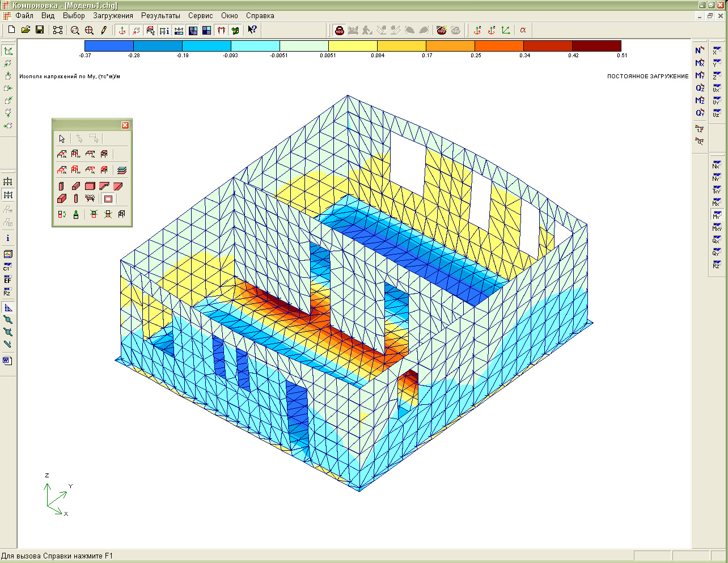Select the Qy shear force icon
Viewport: 728px width, 563px height.
click(700, 113)
